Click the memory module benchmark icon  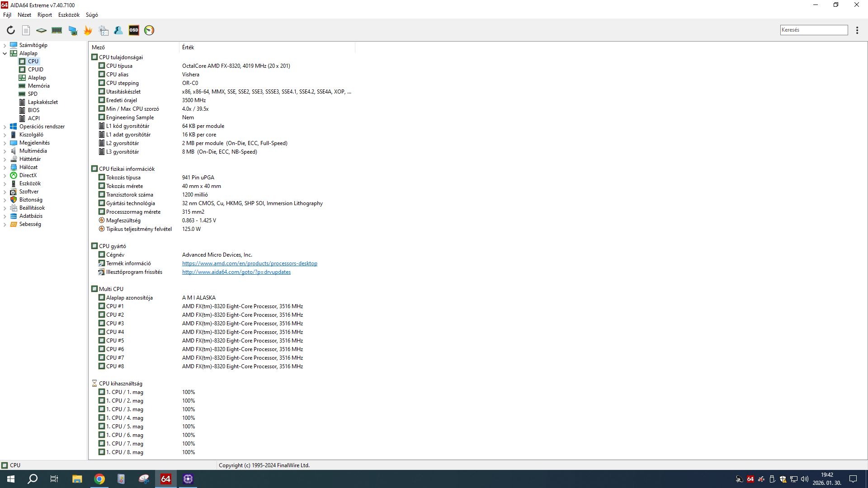pos(57,30)
